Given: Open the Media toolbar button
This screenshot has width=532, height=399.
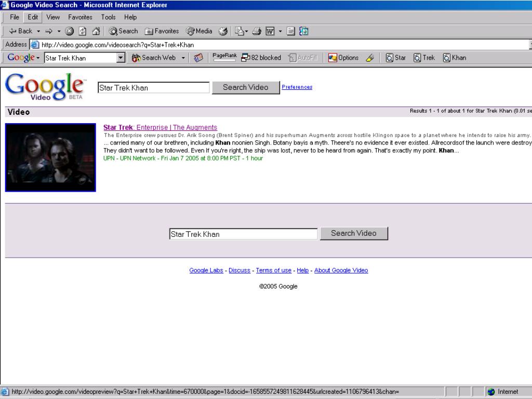Looking at the screenshot, I should pos(199,31).
